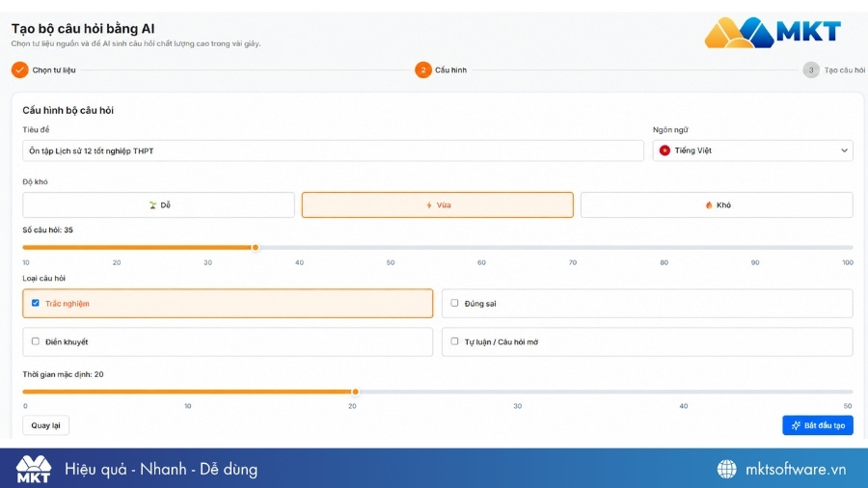The image size is (868, 488).
Task: Click the Đúng sai option card
Action: tap(647, 303)
